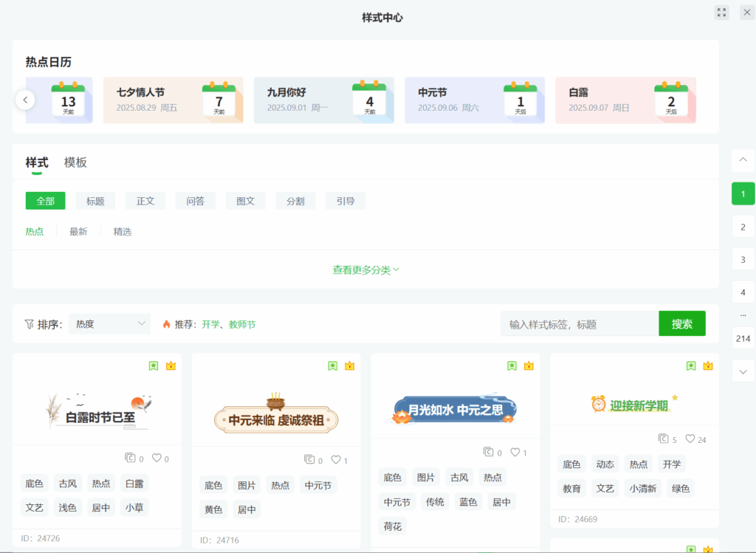Switch to the 模板 tab
Screen dimensions: 756x553
[75, 162]
